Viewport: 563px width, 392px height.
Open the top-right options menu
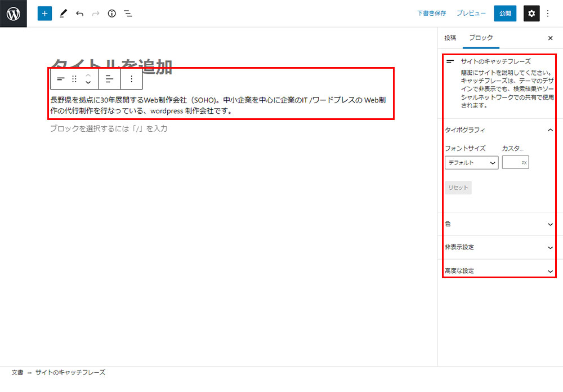[548, 14]
